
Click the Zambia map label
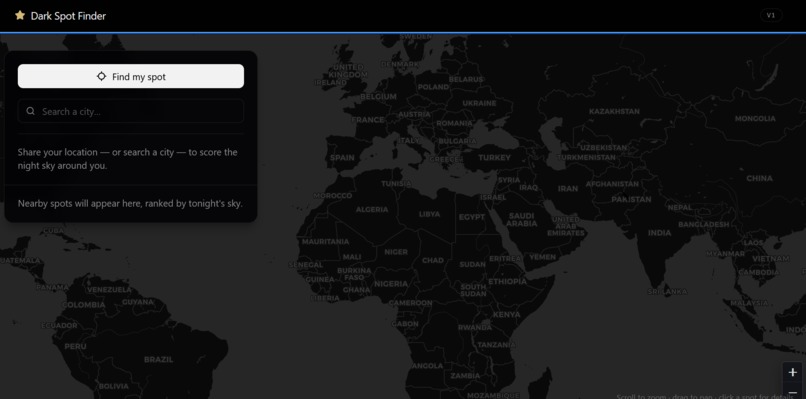tap(465, 375)
